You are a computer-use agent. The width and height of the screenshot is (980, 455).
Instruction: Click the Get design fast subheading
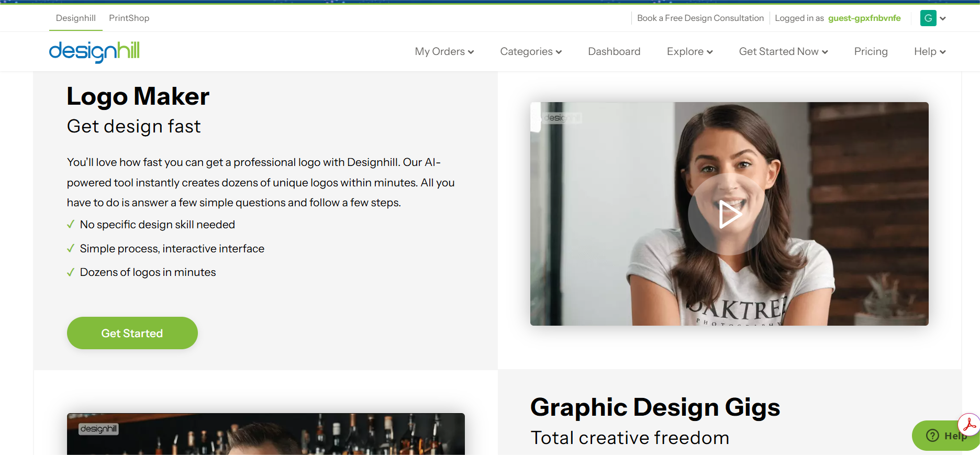pos(134,126)
